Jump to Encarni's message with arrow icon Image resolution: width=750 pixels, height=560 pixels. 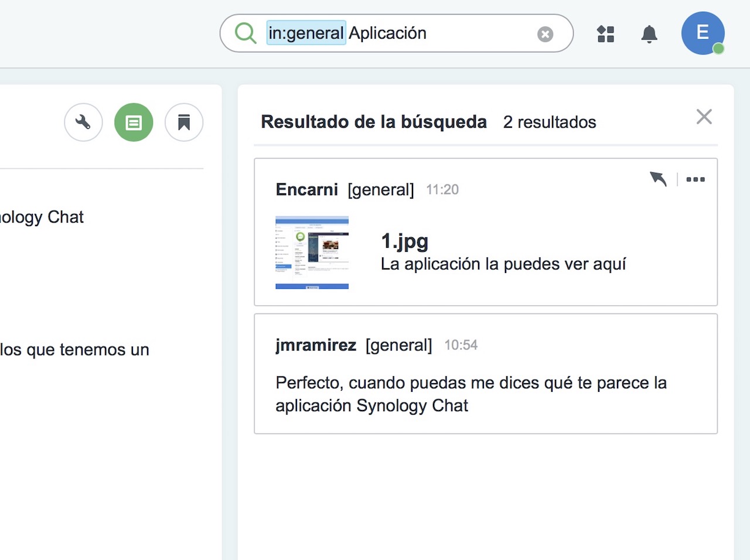659,179
